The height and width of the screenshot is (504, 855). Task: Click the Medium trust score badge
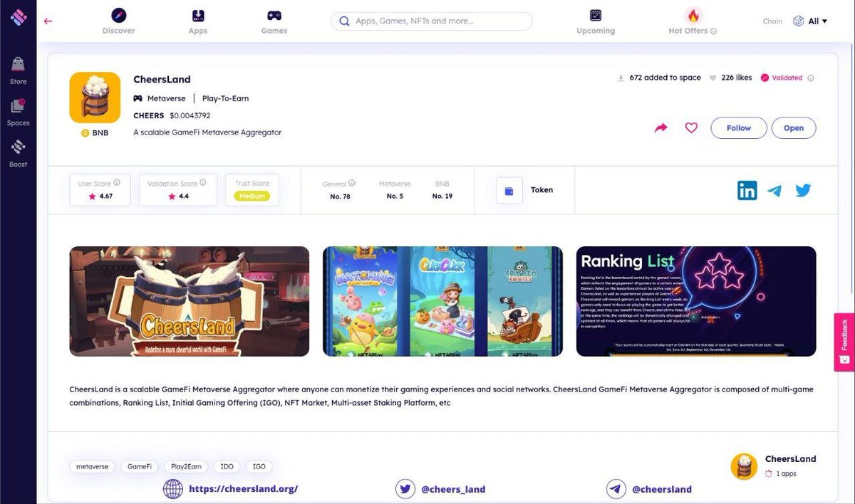point(252,196)
